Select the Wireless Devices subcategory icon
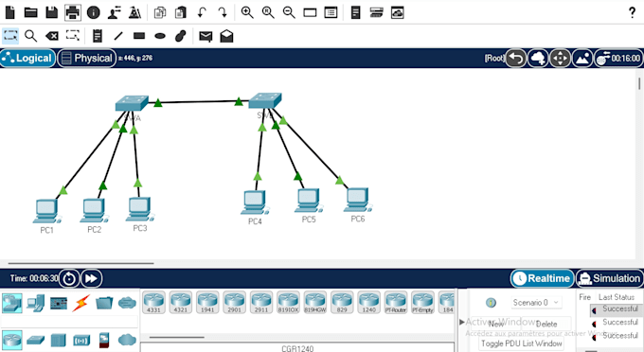Viewport: 644px width, 352px height. pyautogui.click(x=81, y=340)
